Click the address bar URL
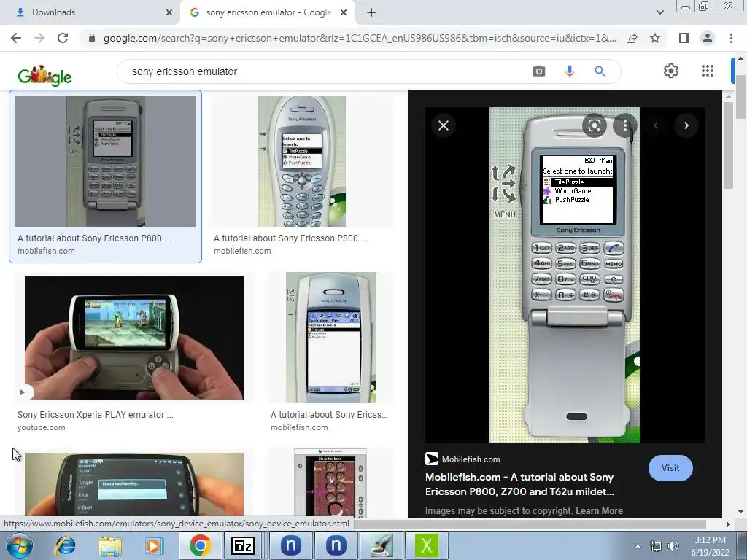The image size is (747, 560). [360, 38]
